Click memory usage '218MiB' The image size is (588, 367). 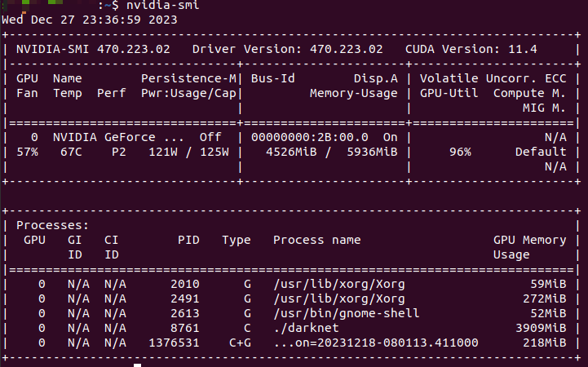pos(545,343)
